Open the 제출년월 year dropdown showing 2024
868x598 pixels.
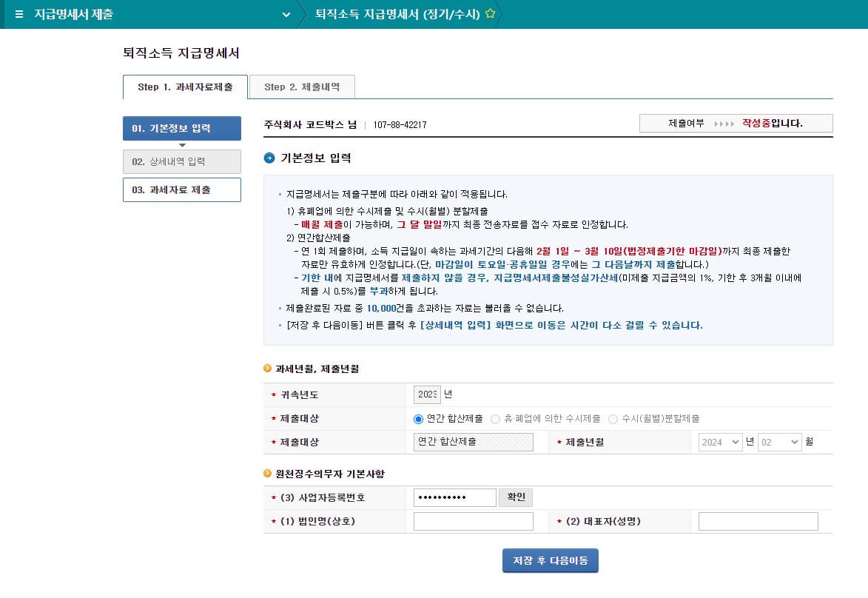point(720,442)
